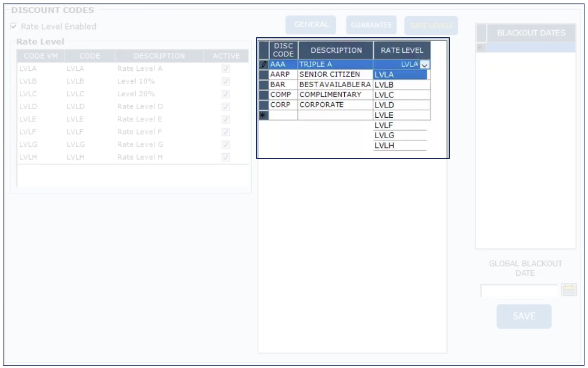Click the Rate Levels tab button

[x=431, y=26]
